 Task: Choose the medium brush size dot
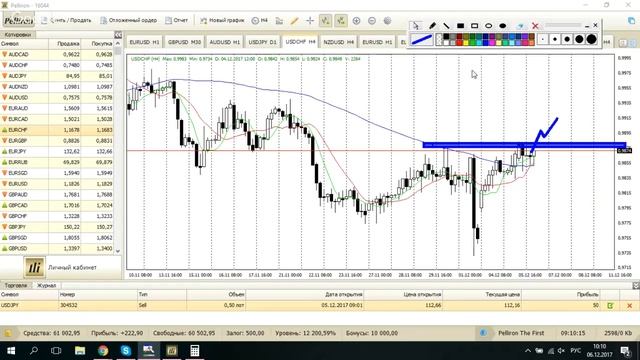(x=567, y=40)
